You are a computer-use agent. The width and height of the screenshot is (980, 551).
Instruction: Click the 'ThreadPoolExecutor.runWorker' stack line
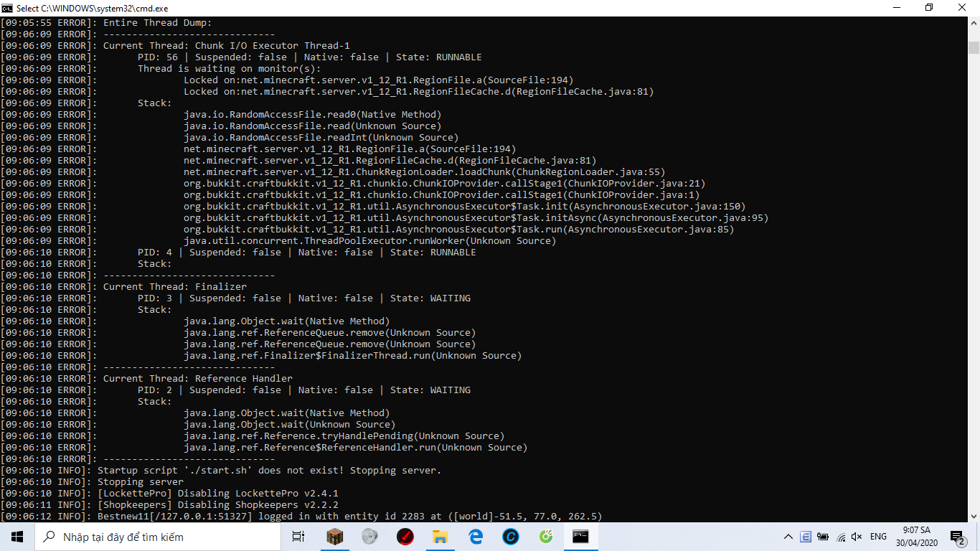pyautogui.click(x=370, y=241)
